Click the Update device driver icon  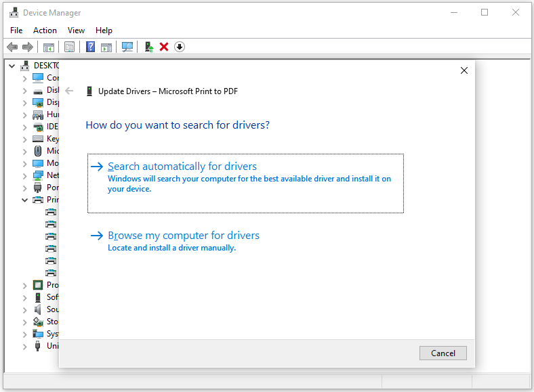click(148, 47)
